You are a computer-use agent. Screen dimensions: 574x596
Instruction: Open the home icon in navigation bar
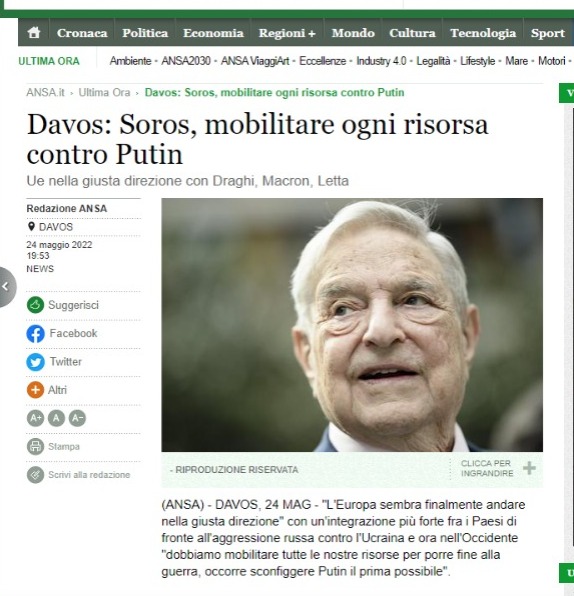click(x=34, y=33)
